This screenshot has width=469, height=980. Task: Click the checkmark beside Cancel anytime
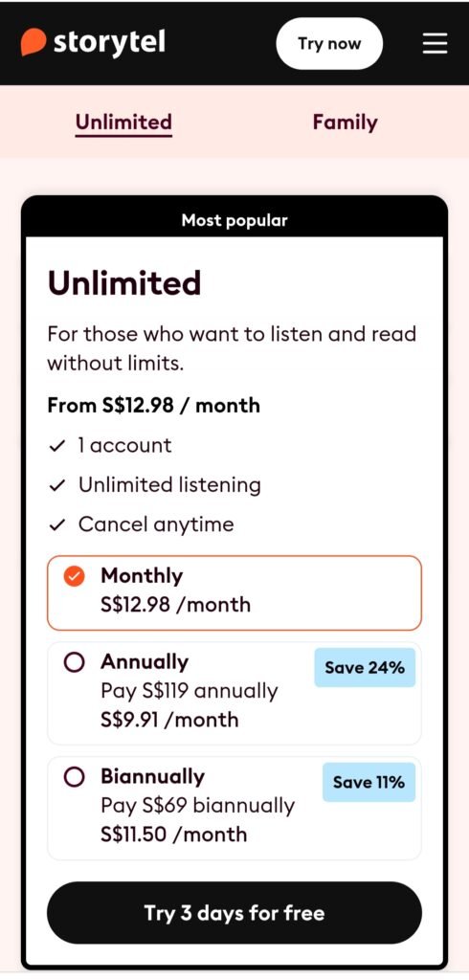(56, 525)
